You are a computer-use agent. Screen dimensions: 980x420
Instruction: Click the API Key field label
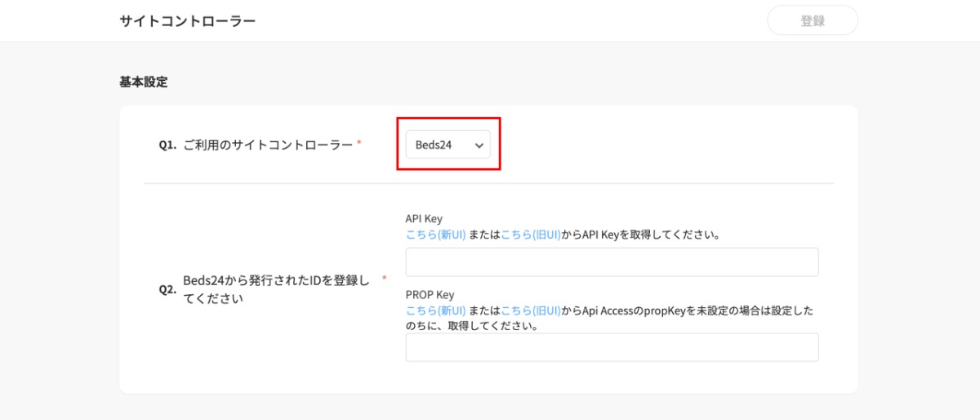[424, 219]
